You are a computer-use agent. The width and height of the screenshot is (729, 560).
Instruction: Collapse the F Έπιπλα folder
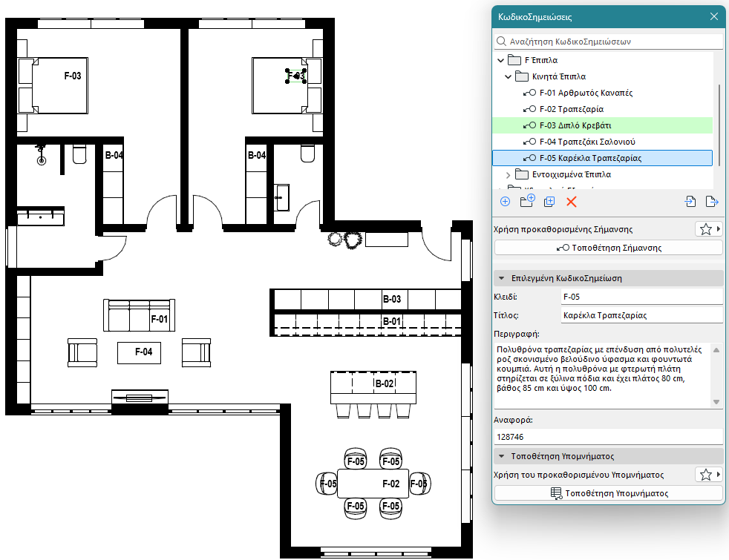[x=500, y=60]
